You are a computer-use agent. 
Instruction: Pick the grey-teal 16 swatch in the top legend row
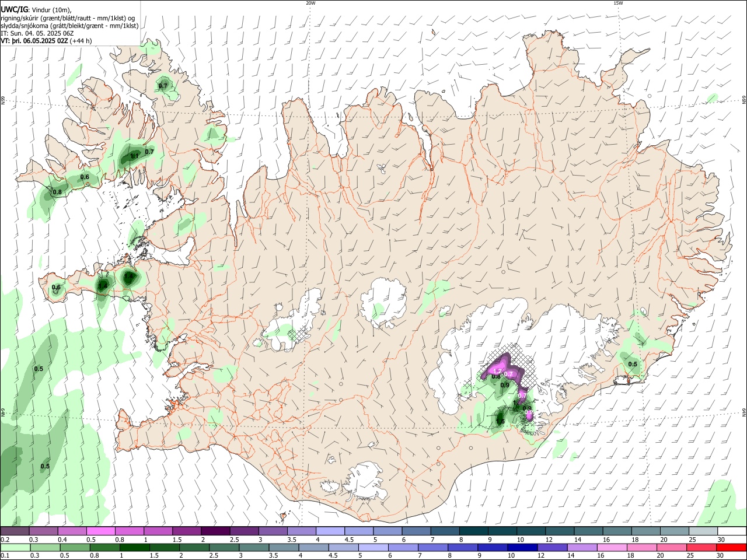(x=617, y=531)
